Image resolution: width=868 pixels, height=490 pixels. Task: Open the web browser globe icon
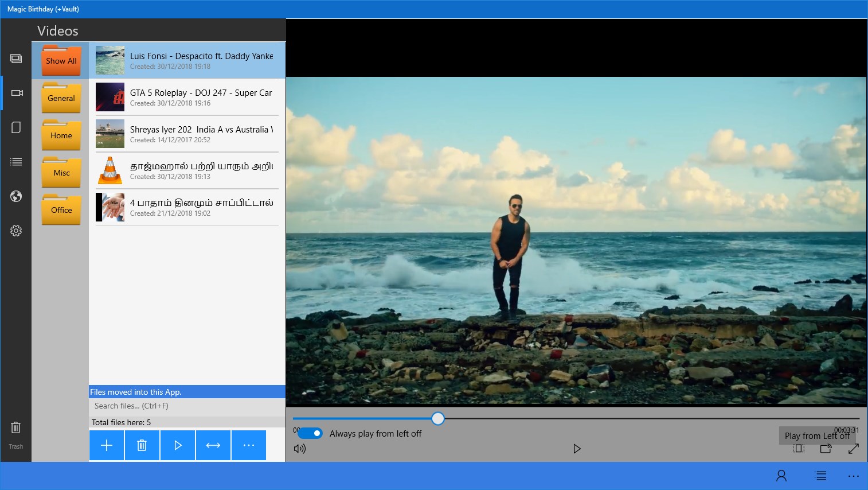coord(16,196)
